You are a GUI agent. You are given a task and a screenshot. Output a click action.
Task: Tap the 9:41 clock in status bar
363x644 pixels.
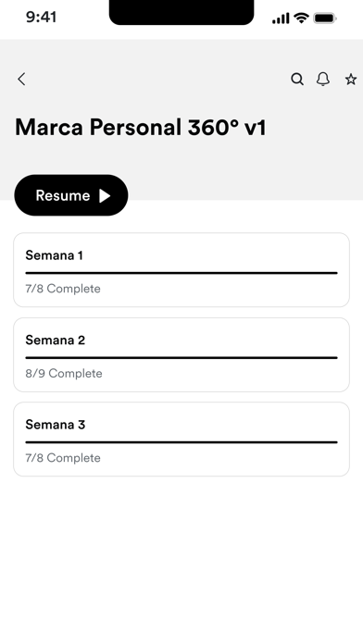41,18
